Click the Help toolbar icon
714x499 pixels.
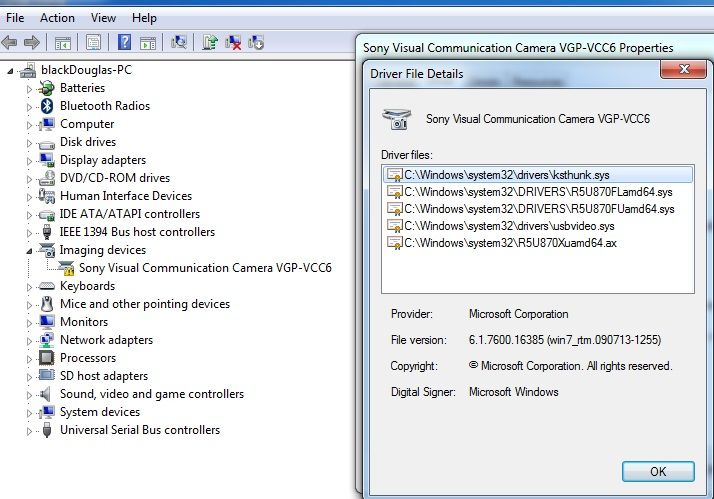click(x=125, y=42)
